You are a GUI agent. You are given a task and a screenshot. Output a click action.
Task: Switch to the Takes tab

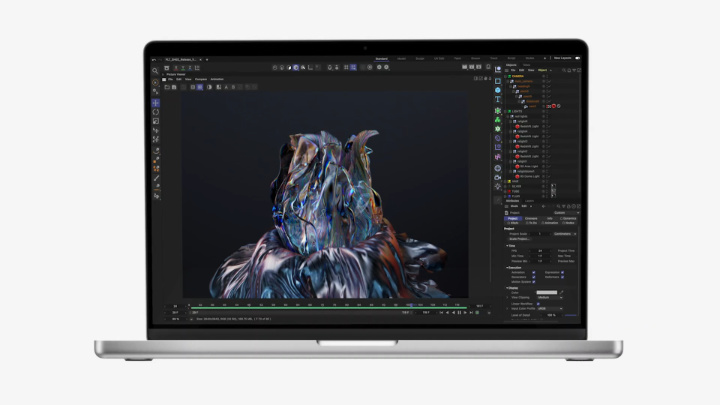coord(526,65)
